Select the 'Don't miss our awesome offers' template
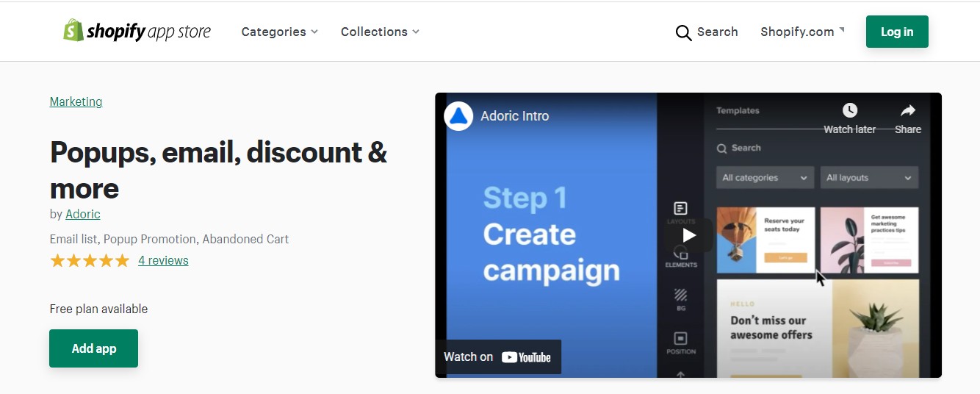The width and height of the screenshot is (980, 394). [818, 328]
